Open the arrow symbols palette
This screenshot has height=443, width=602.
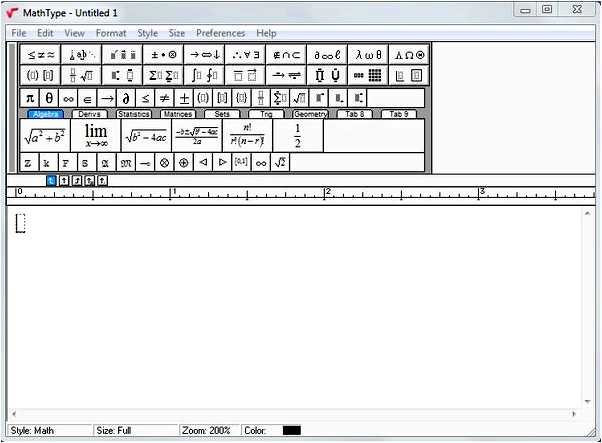click(x=204, y=55)
